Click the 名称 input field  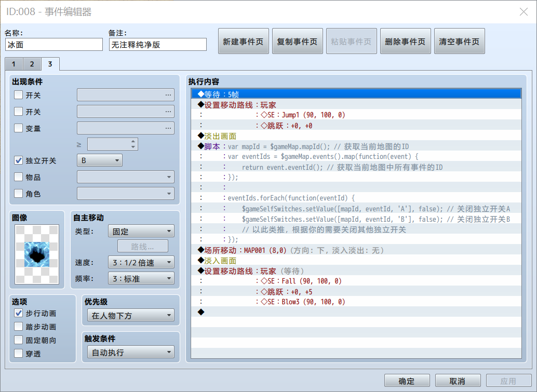pos(54,45)
